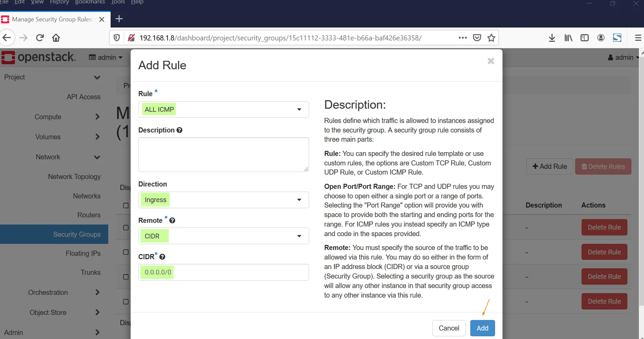Click Delete Rule in the last visible row

pyautogui.click(x=604, y=301)
